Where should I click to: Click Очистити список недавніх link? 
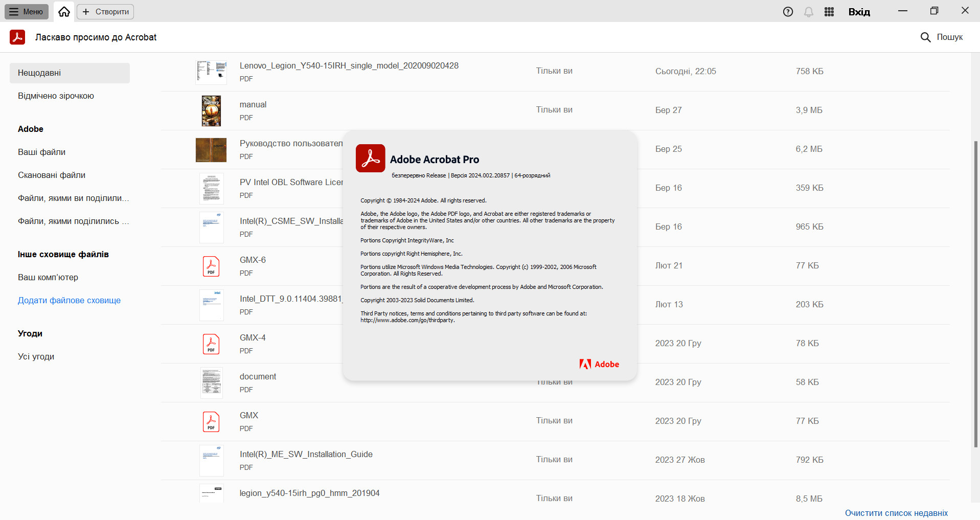896,513
